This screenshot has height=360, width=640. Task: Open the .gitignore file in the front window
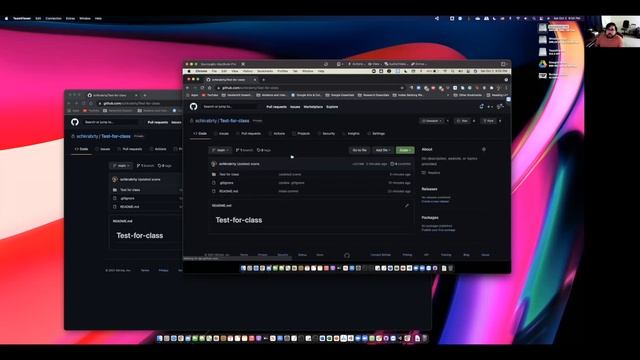click(x=227, y=183)
